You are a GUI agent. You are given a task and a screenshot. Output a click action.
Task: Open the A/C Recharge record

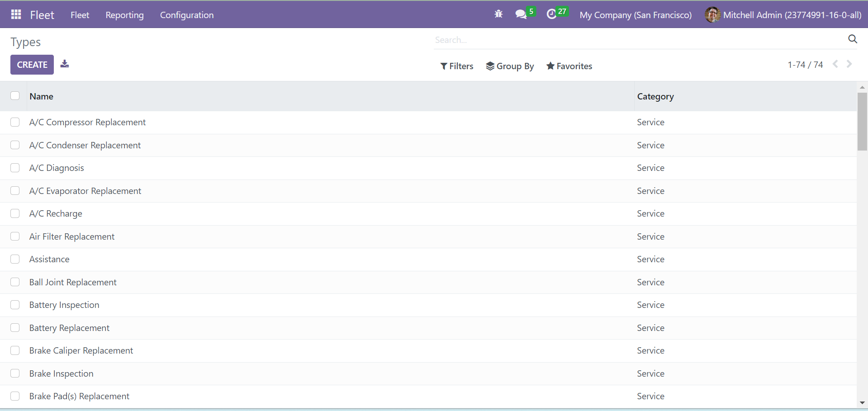[56, 213]
